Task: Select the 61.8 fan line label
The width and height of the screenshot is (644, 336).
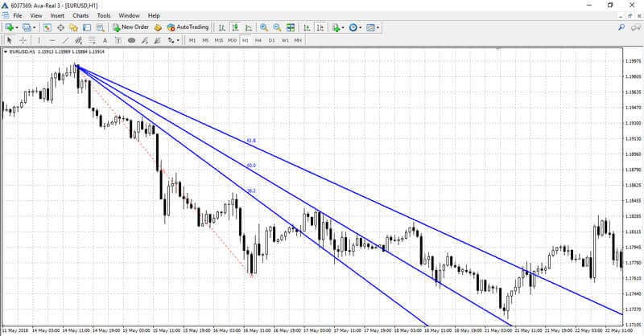Action: click(x=251, y=141)
